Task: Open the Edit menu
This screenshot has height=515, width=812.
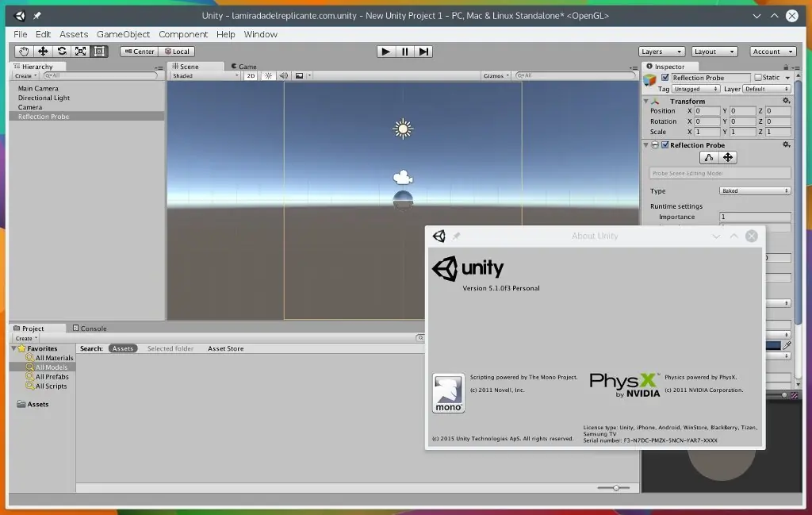Action: tap(43, 34)
